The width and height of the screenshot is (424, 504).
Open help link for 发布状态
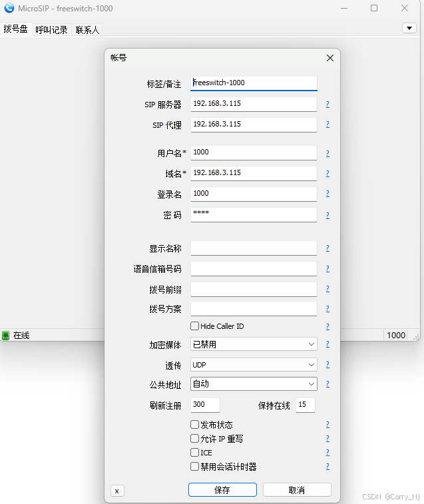click(327, 425)
